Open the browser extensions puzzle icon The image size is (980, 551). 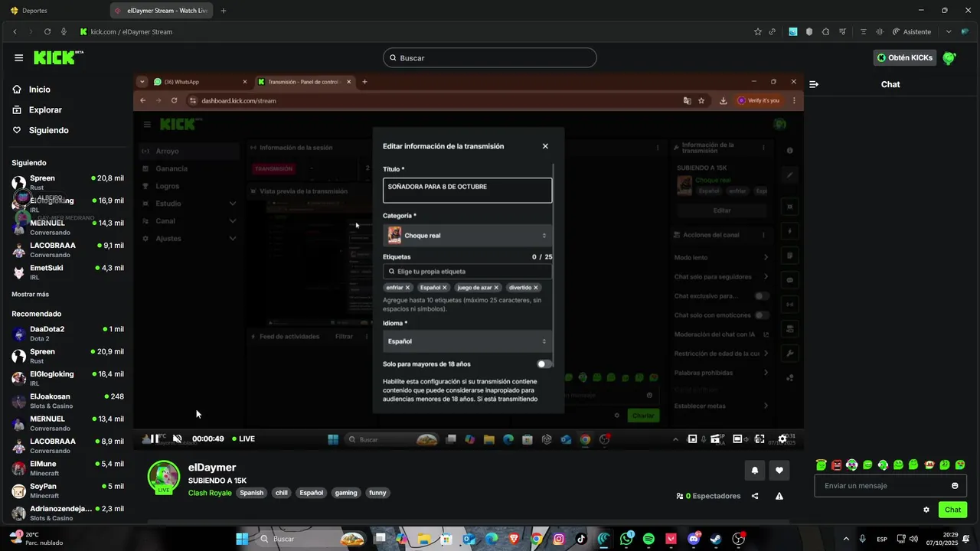pos(826,31)
